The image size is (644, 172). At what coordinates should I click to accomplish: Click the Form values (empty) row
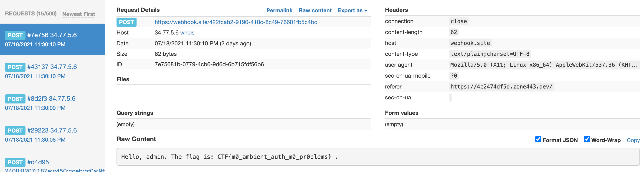coord(512,124)
